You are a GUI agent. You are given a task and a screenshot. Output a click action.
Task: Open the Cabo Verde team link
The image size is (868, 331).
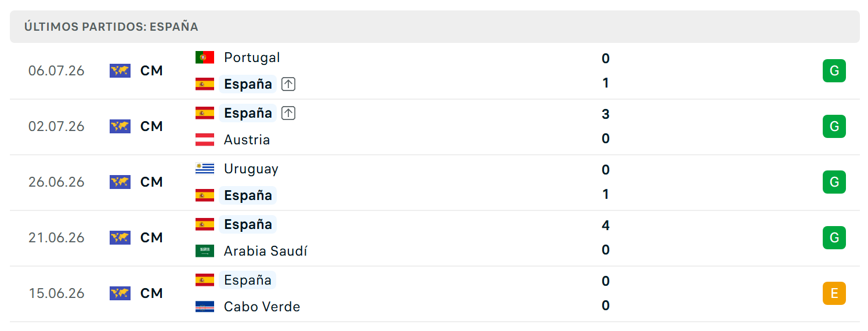[x=262, y=307]
